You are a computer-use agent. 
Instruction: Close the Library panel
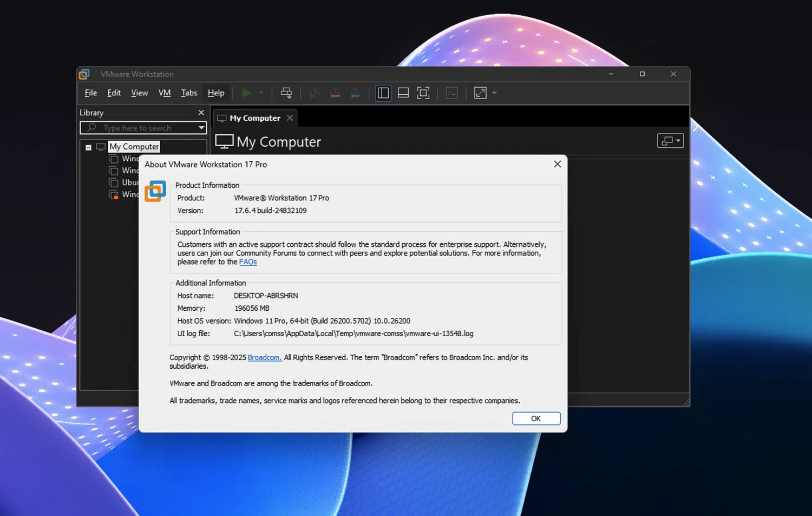(x=201, y=113)
